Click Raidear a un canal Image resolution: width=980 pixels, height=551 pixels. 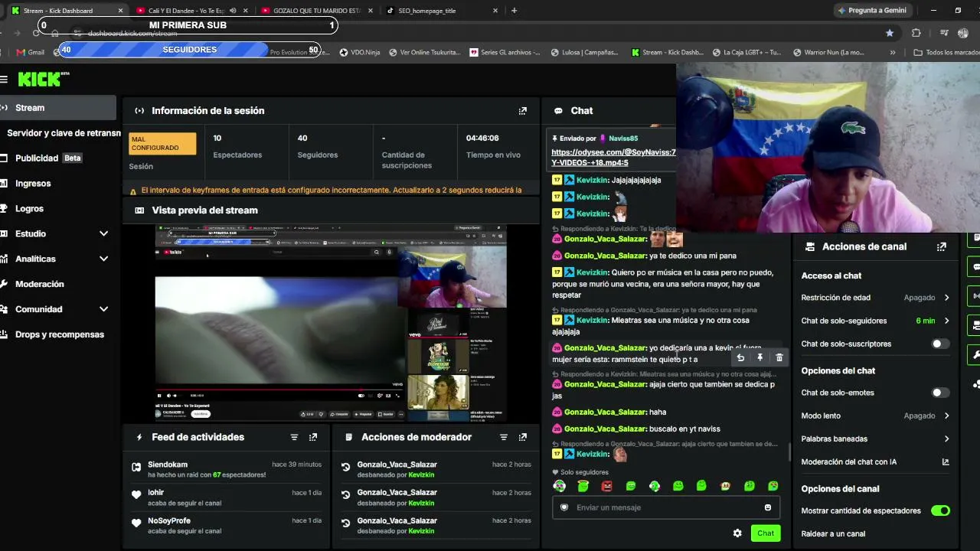click(833, 533)
